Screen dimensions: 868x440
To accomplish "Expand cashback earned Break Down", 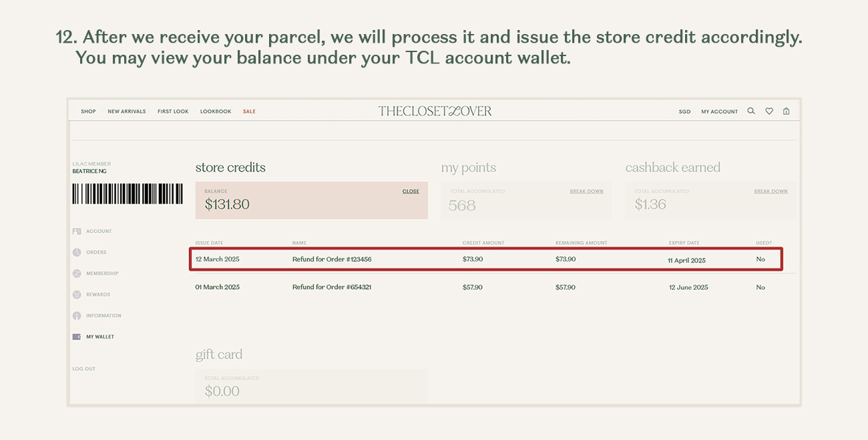I will click(x=771, y=191).
